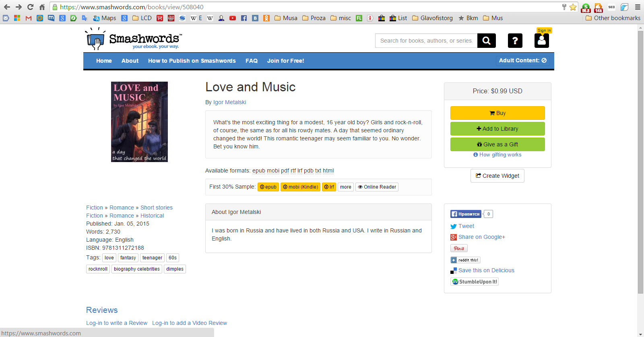Open the Proza bookmarks folder
The image size is (644, 337).
point(314,18)
